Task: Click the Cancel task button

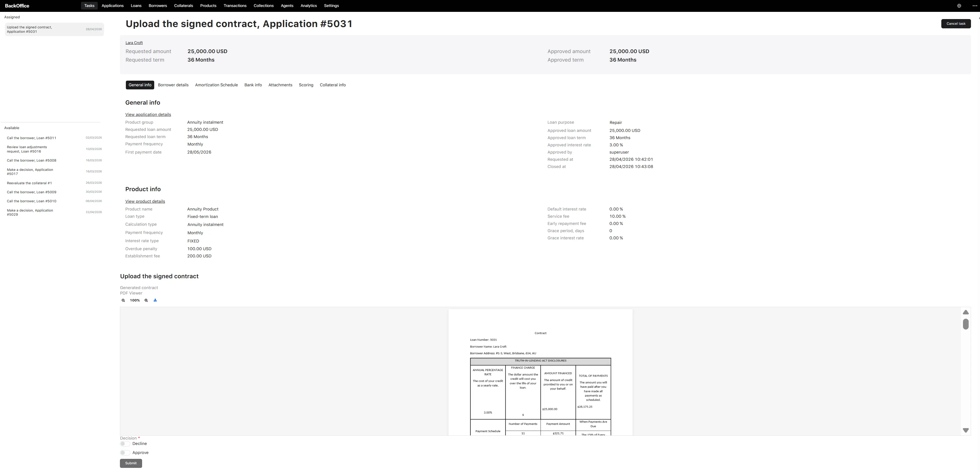Action: coord(956,23)
